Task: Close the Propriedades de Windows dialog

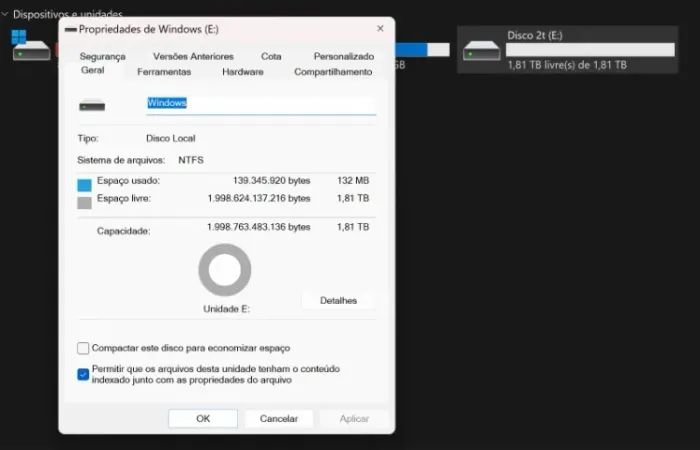Action: [380, 29]
